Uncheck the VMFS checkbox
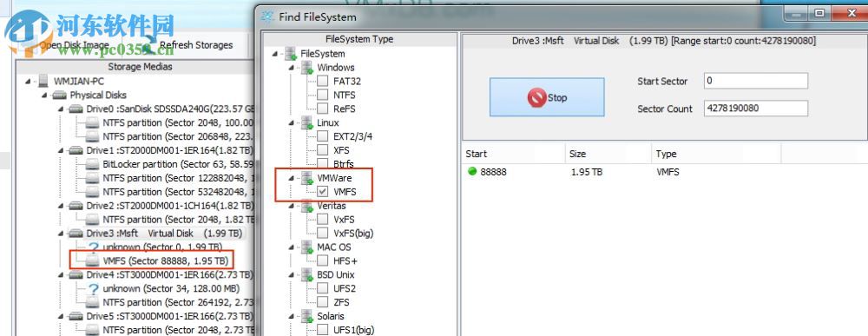Screen dimensions: 868x336 (322, 192)
